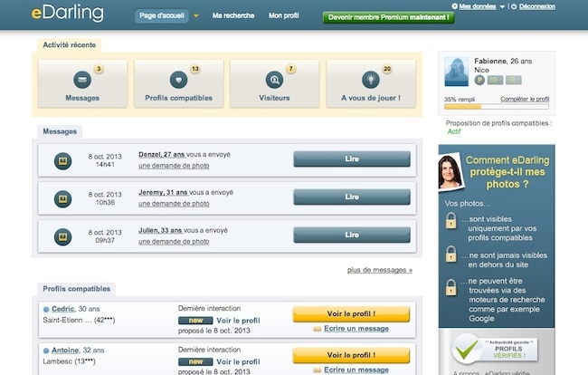The height and width of the screenshot is (375, 588).
Task: Click the second green badge in profile card
Action: (x=514, y=80)
